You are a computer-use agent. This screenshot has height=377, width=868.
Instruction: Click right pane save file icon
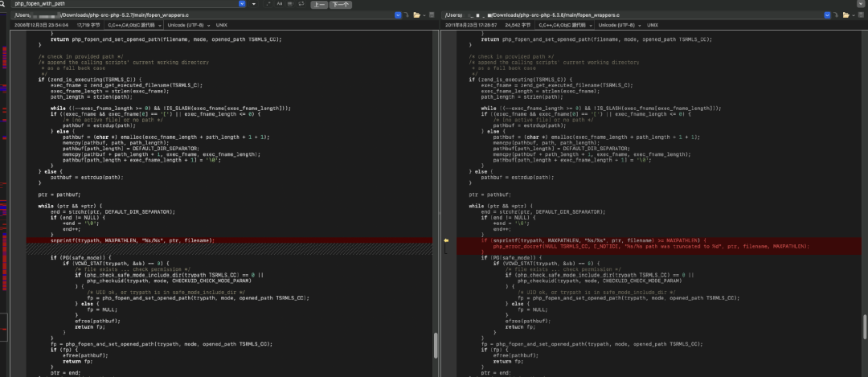[861, 15]
